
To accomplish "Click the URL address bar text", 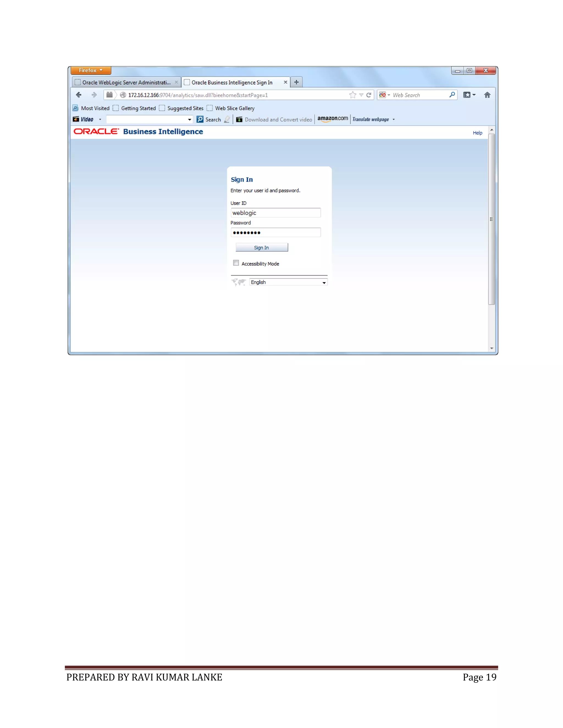I will click(x=198, y=95).
